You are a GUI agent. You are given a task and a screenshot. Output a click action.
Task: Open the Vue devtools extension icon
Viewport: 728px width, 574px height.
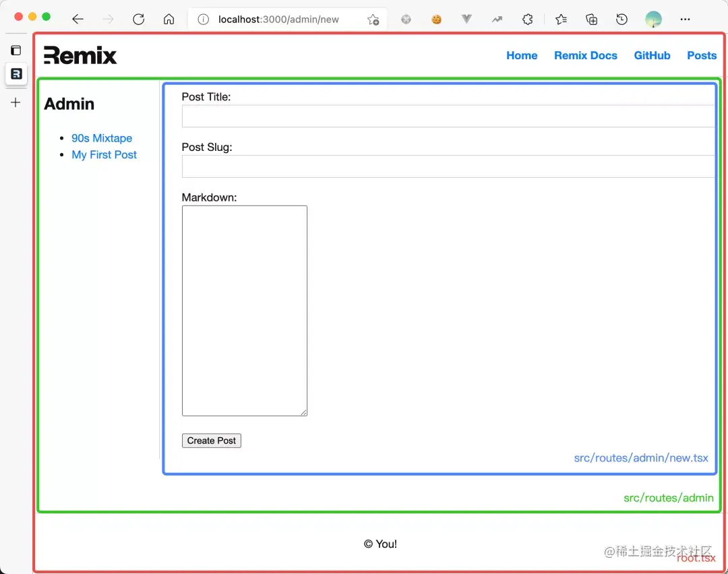[466, 19]
